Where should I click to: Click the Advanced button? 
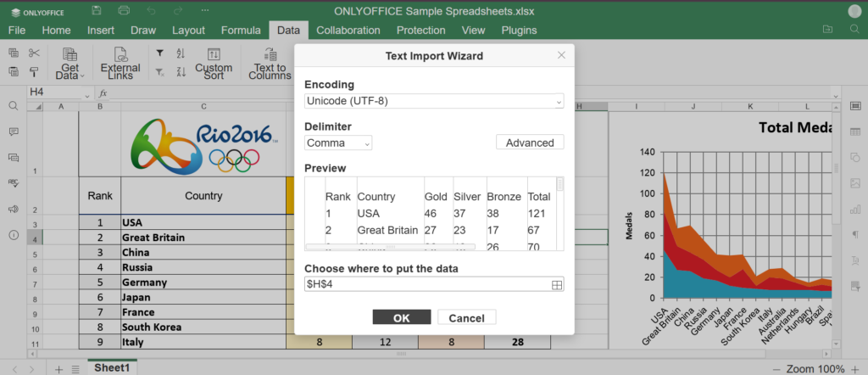pos(529,143)
